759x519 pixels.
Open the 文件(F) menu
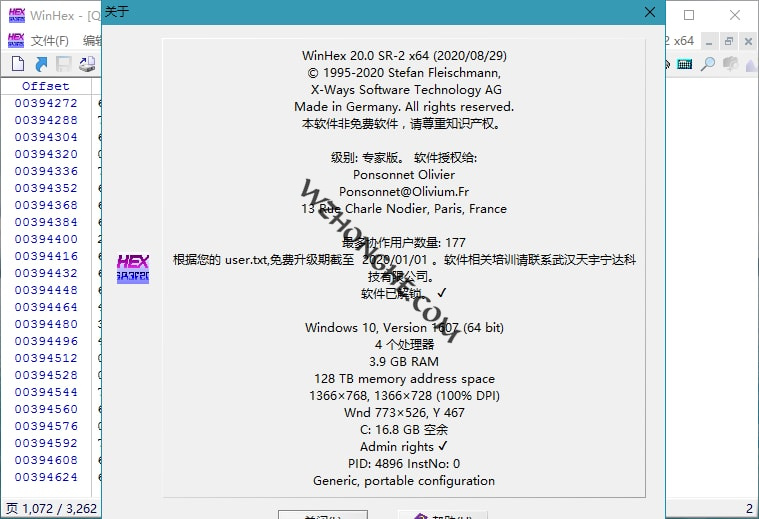[x=50, y=41]
